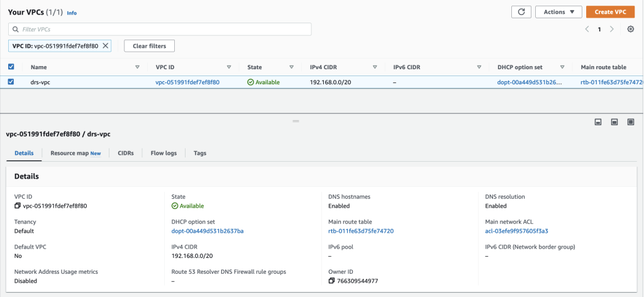This screenshot has height=297, width=644.
Task: Open acl-03efe9f957605f3a3 network ACL link
Action: click(517, 231)
